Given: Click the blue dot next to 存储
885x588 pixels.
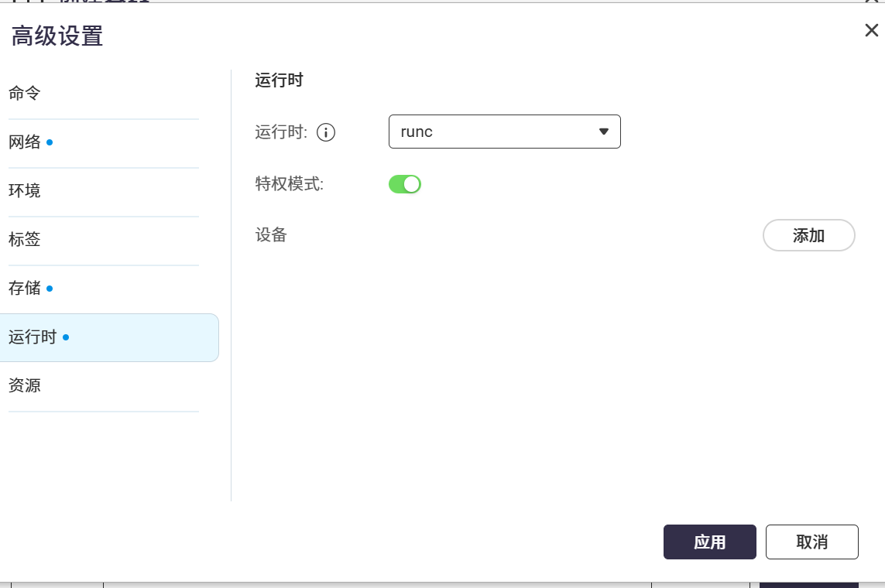Looking at the screenshot, I should [50, 289].
